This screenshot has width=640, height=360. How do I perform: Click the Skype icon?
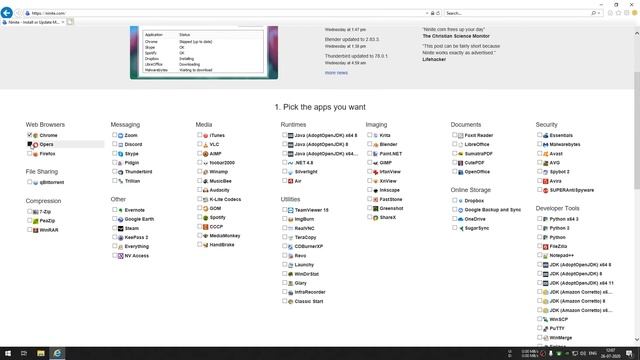[x=120, y=154]
